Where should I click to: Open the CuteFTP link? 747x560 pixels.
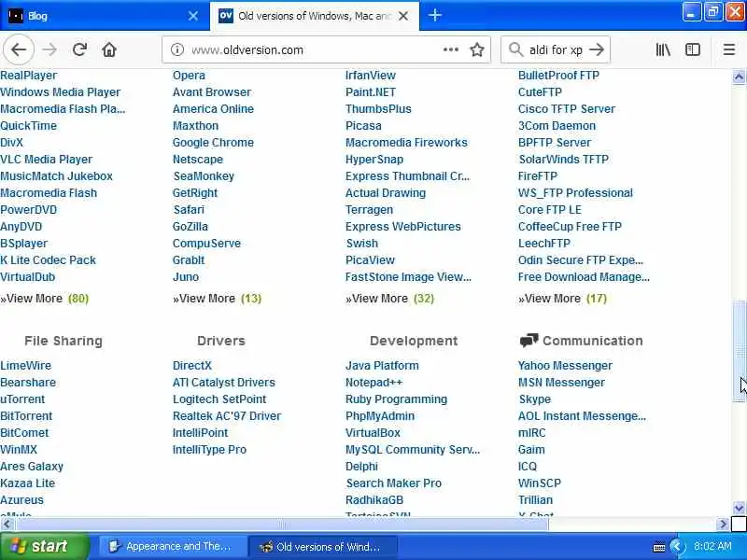tap(540, 91)
